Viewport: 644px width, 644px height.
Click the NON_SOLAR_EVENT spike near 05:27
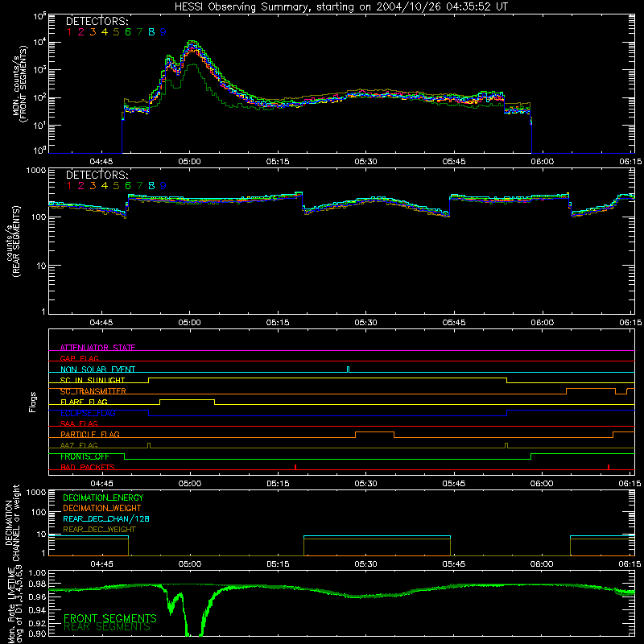[349, 369]
